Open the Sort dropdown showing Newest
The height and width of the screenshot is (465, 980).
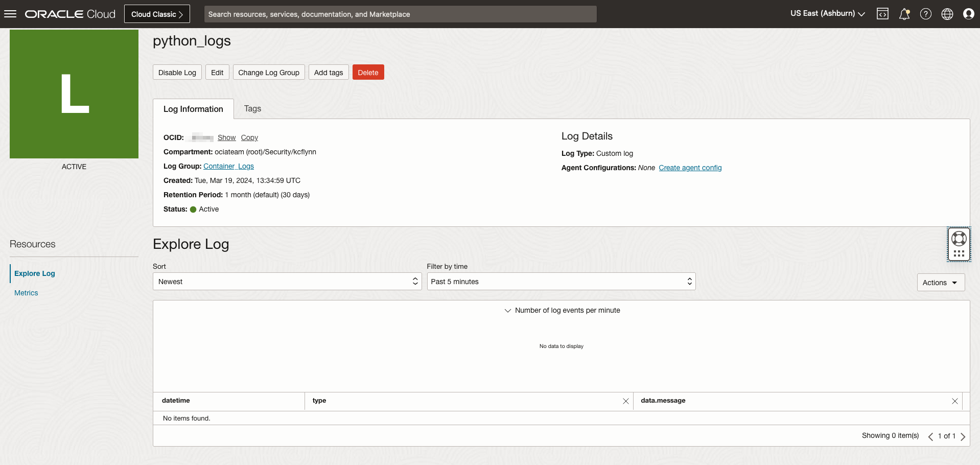coord(287,282)
